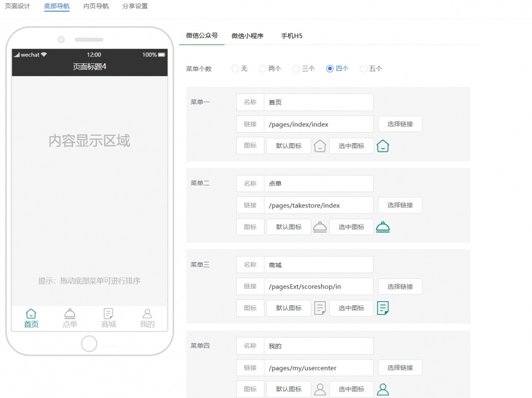Screen dimensions: 532x398
Task: Click the default person icon for 菜单四
Action: coord(320,388)
